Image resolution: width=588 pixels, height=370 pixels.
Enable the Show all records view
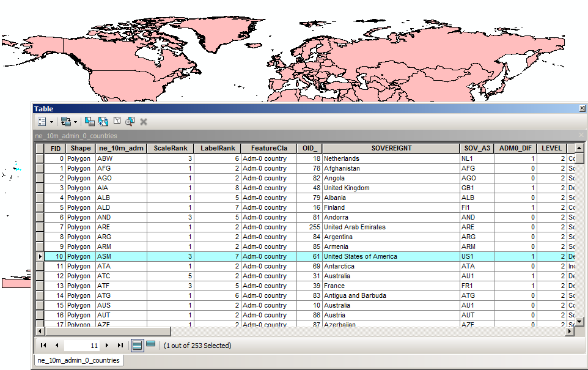click(137, 345)
